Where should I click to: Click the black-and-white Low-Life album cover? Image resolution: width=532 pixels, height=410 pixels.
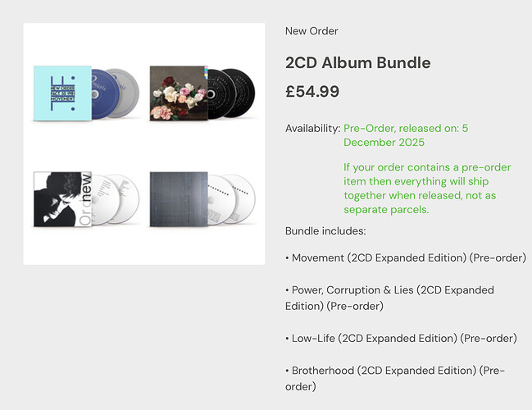[61, 198]
